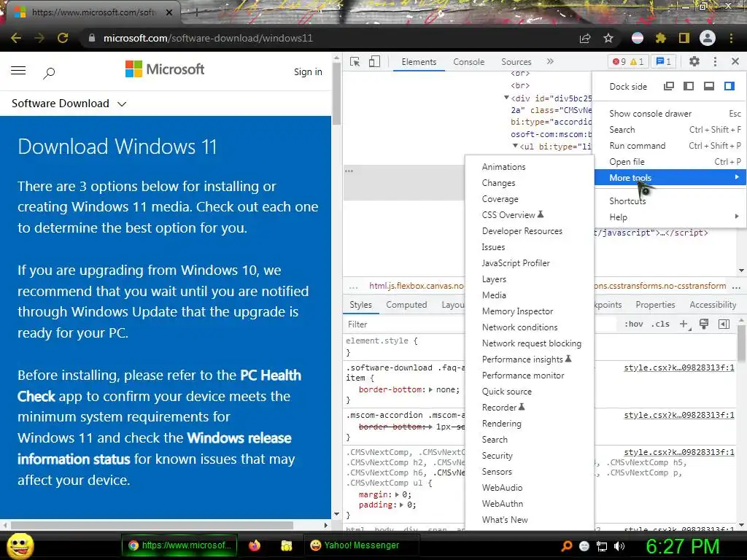
Task: Click the issues counter badge
Action: tap(664, 62)
